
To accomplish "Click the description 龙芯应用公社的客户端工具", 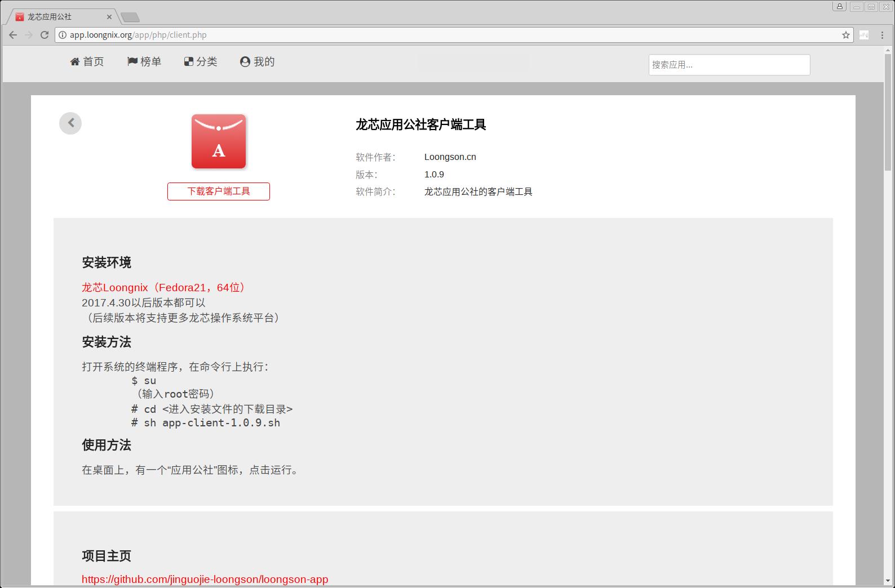I will point(478,192).
